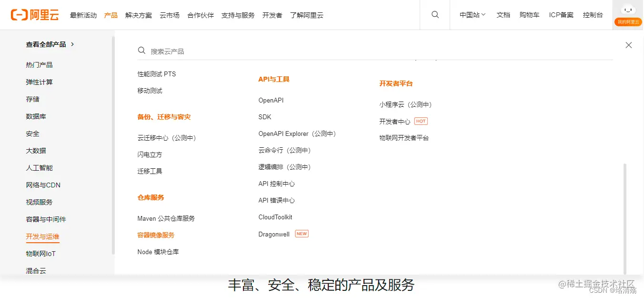Open 购物车 link
This screenshot has width=644, height=298.
tap(530, 15)
